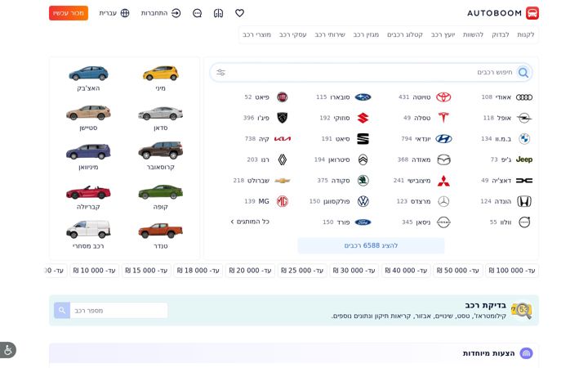This screenshot has width=588, height=368.
Task: Open the chat messages icon
Action: 197,13
